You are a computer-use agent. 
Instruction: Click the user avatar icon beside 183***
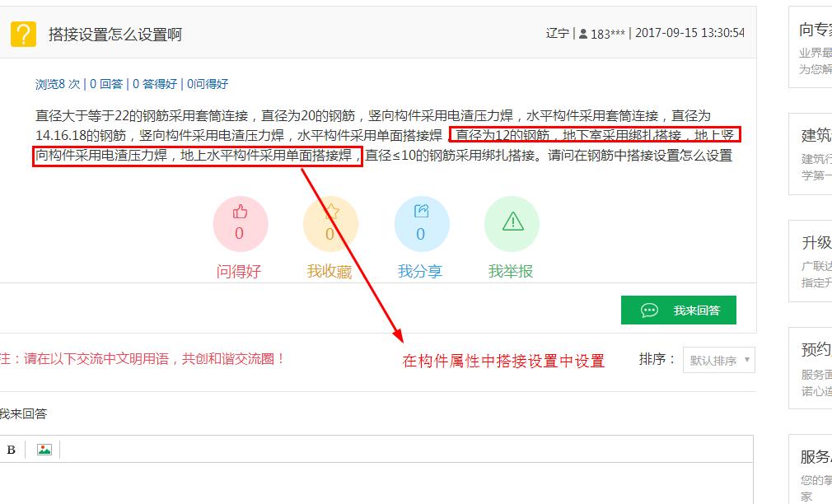coord(583,34)
